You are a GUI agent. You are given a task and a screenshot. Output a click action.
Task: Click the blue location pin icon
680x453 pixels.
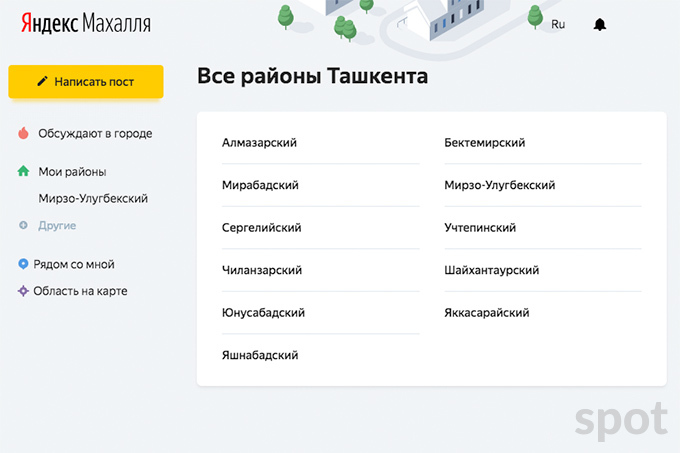tap(23, 264)
